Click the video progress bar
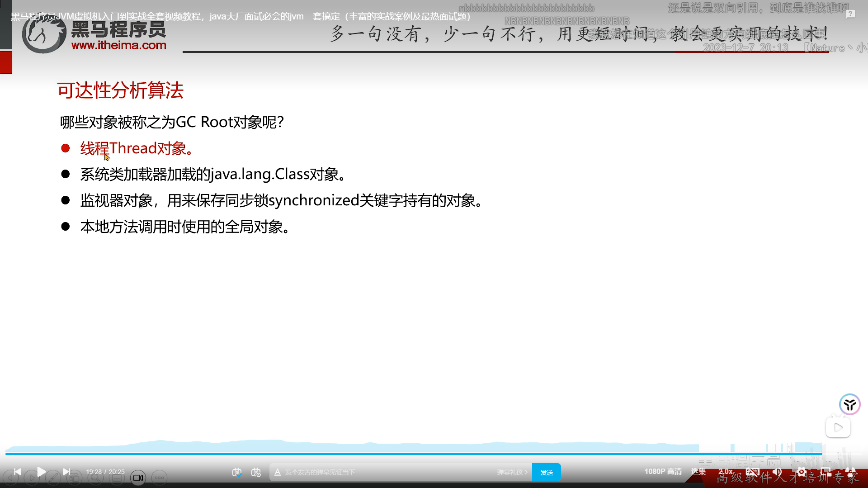This screenshot has height=488, width=868. [x=407, y=453]
